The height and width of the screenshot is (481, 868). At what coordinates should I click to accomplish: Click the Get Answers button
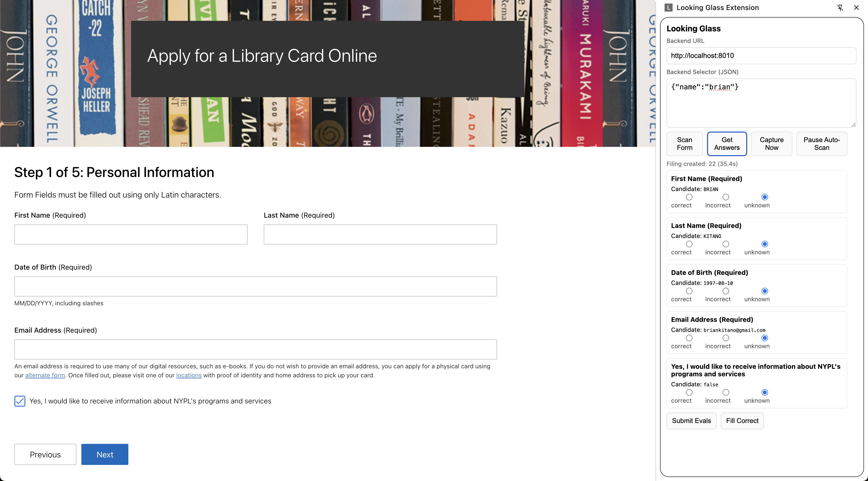tap(727, 144)
